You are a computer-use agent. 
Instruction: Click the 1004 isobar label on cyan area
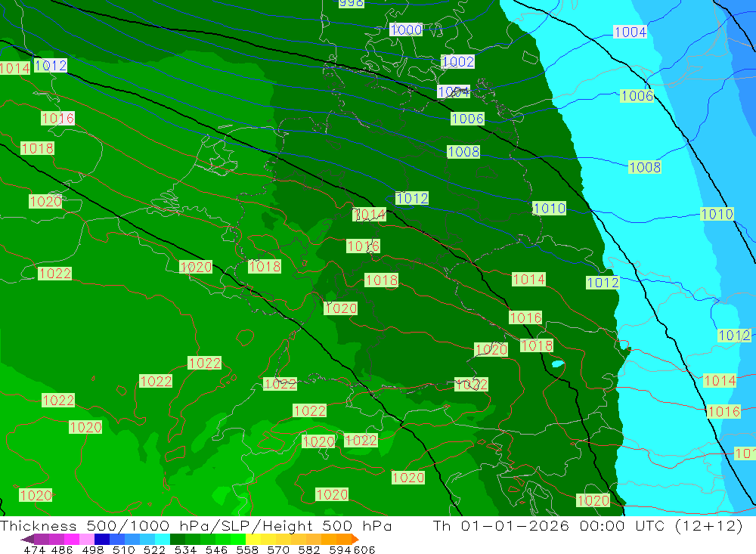pyautogui.click(x=631, y=32)
